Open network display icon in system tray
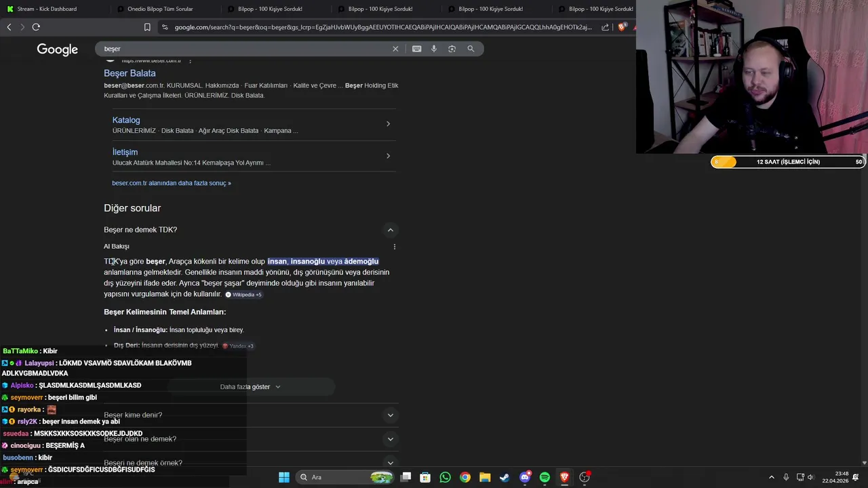 (x=800, y=477)
